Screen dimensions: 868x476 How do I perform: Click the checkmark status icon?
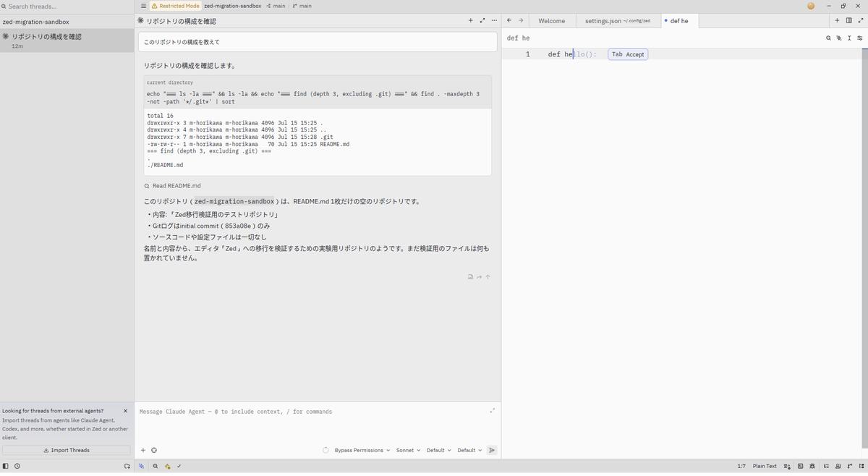click(179, 467)
